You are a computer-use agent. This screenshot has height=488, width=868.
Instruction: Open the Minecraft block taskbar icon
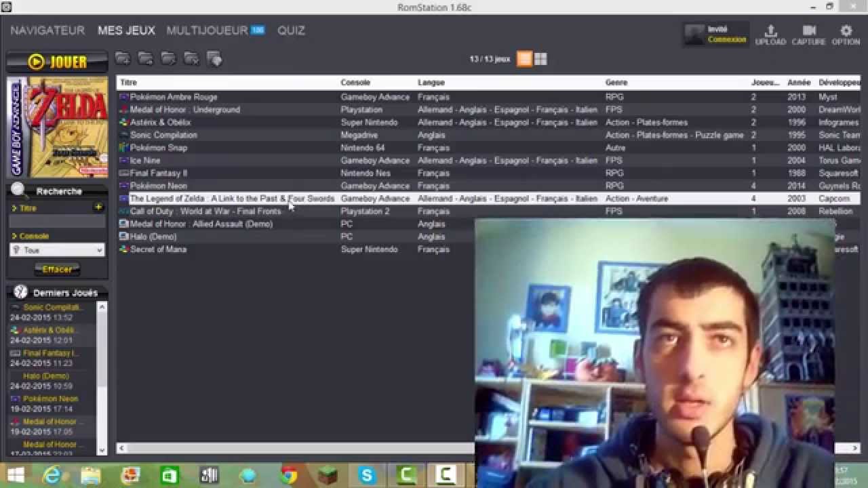tap(328, 476)
